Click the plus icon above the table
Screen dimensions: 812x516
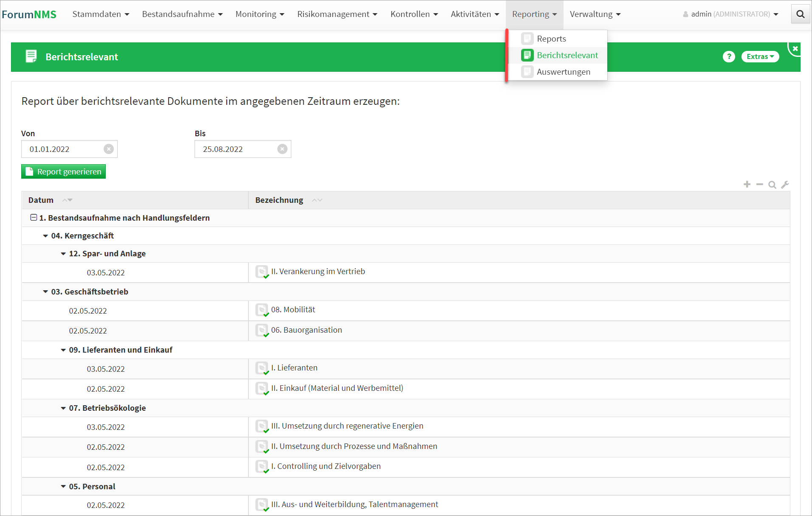tap(747, 184)
